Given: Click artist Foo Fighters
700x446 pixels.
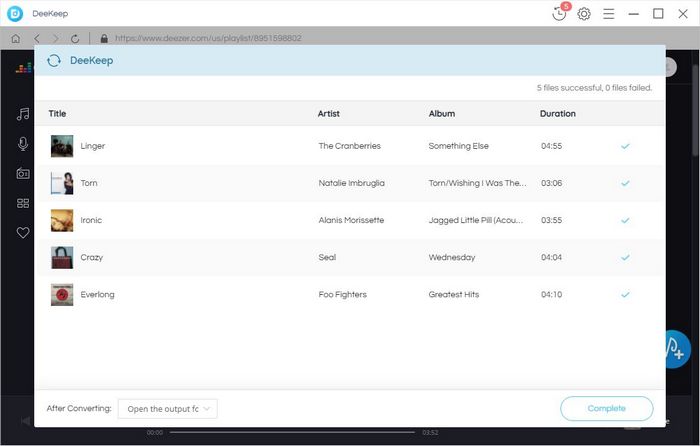Looking at the screenshot, I should [x=342, y=294].
